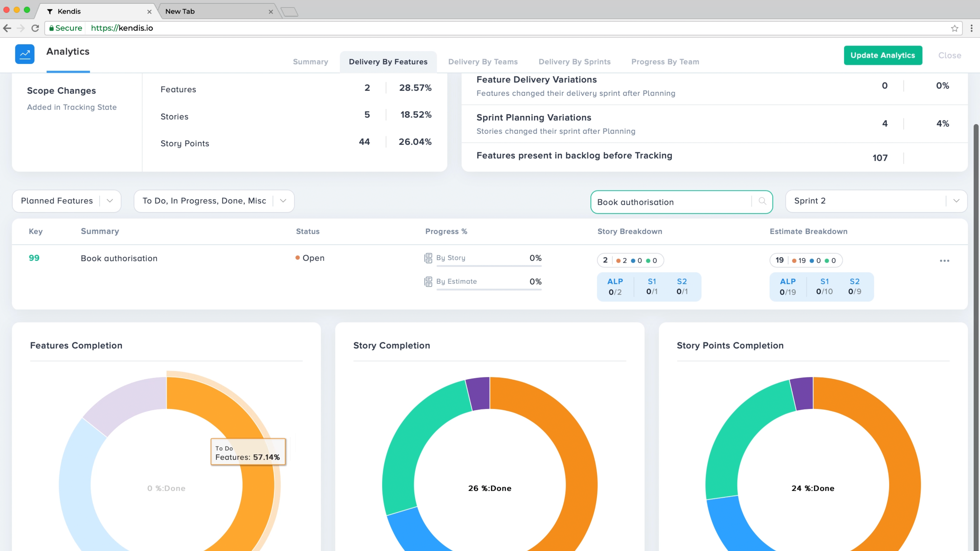Open the three-dot row options menu
Viewport: 980px width, 551px height.
pyautogui.click(x=944, y=260)
